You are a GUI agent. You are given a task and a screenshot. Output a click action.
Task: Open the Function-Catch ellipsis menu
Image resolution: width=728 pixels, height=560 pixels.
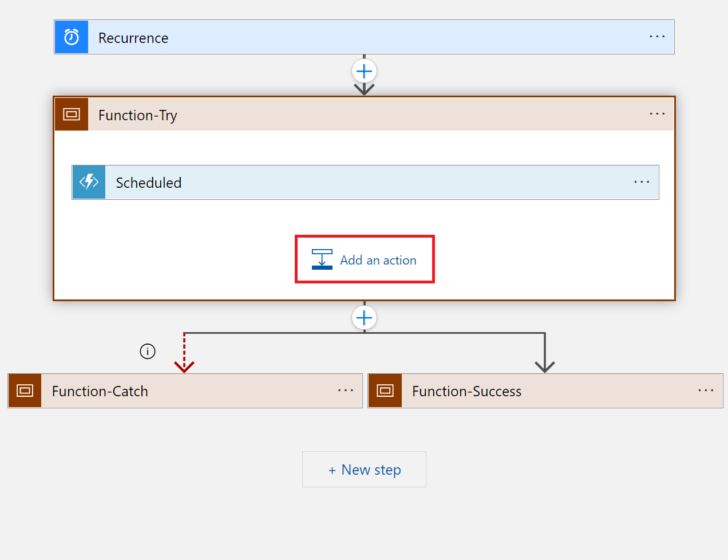tap(346, 391)
